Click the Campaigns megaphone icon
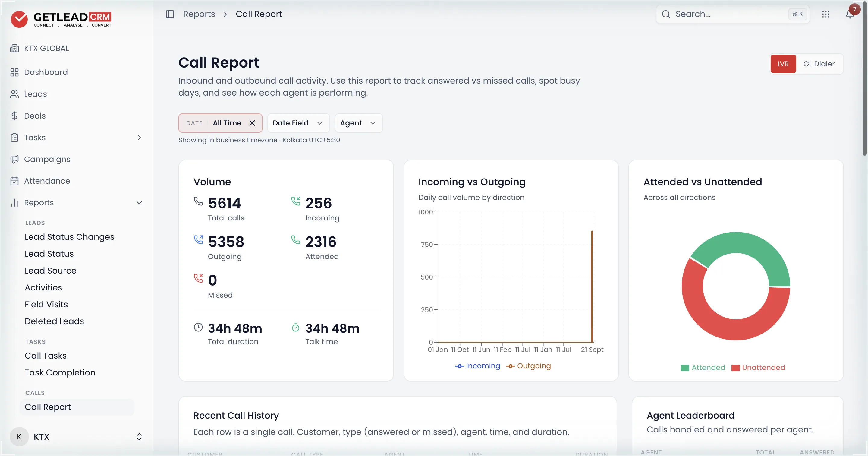Screen dimensions: 868x456 pos(14,159)
